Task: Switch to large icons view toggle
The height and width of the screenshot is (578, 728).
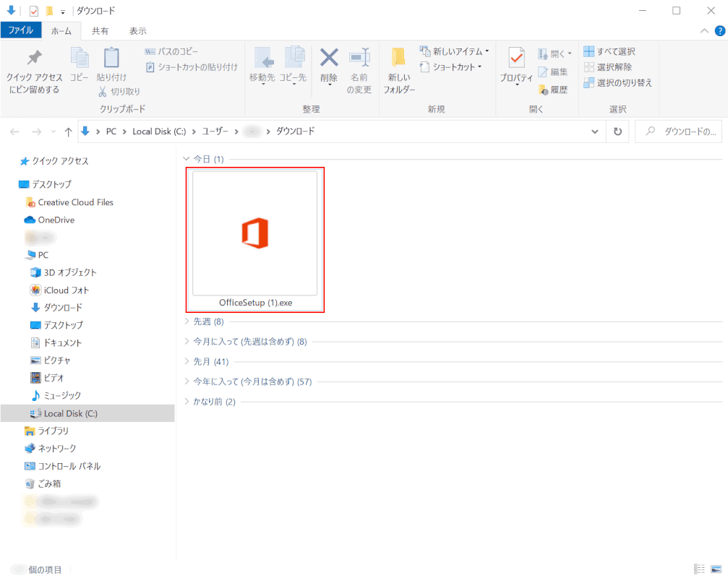Action: pos(716,569)
